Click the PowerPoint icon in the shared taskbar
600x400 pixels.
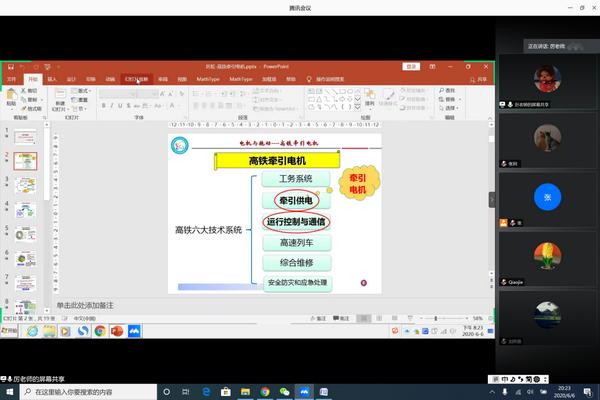[x=116, y=330]
